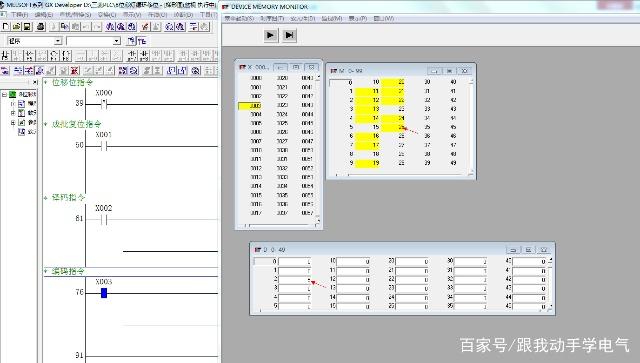This screenshot has height=363, width=640.
Task: Click the normally-open contact ladder symbol icon
Action: pyautogui.click(x=5, y=55)
